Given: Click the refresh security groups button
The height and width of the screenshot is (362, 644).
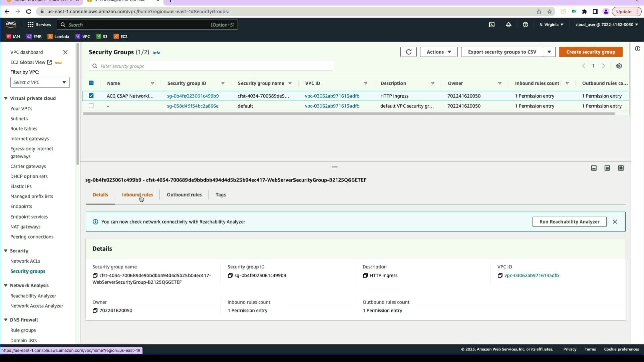Looking at the screenshot, I should point(408,52).
